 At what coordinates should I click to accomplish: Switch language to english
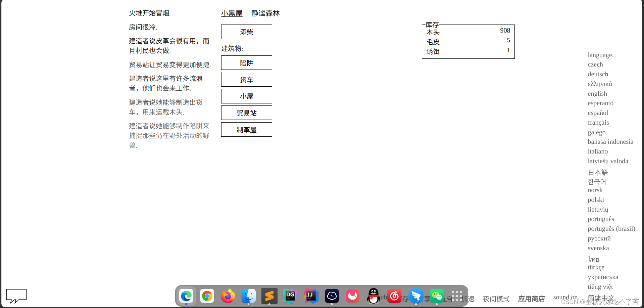point(597,93)
